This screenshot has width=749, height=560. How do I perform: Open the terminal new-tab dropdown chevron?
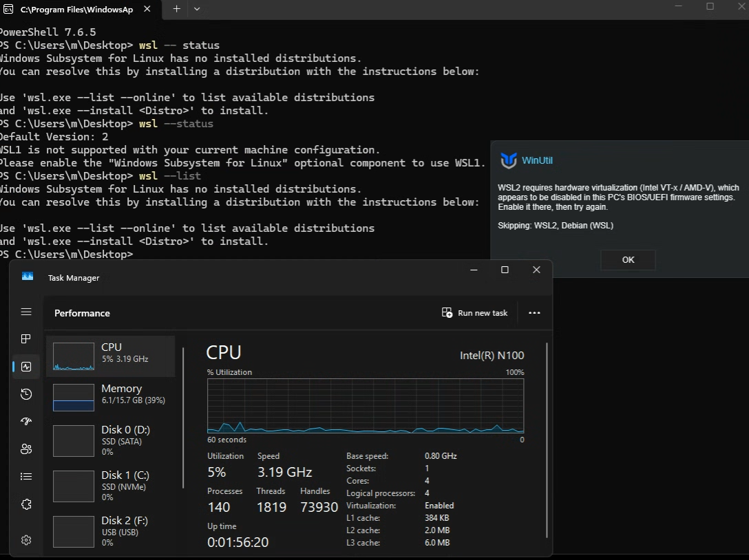[x=197, y=8]
